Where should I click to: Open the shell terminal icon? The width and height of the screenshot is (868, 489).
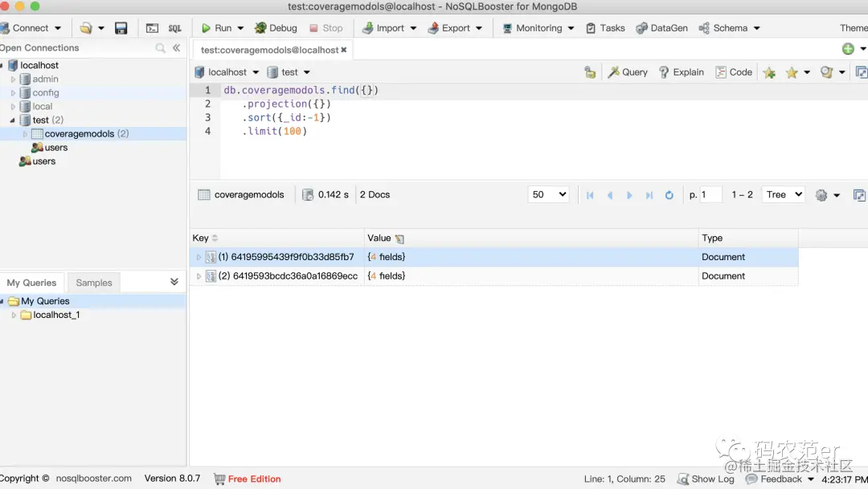(152, 28)
